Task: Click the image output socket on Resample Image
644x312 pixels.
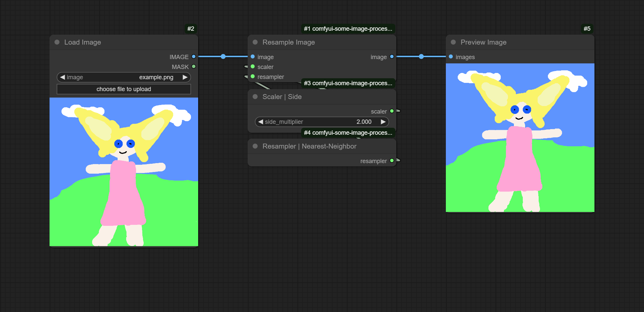Action: (392, 57)
